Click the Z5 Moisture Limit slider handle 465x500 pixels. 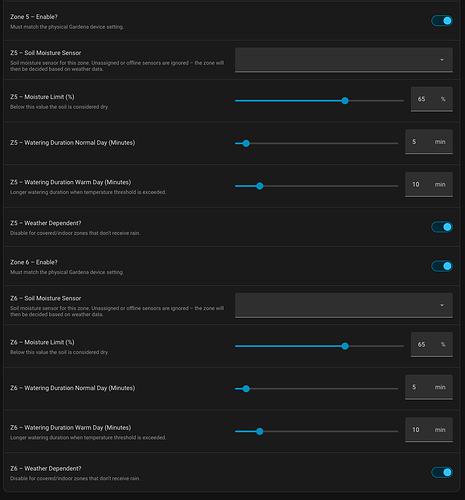[x=345, y=101]
